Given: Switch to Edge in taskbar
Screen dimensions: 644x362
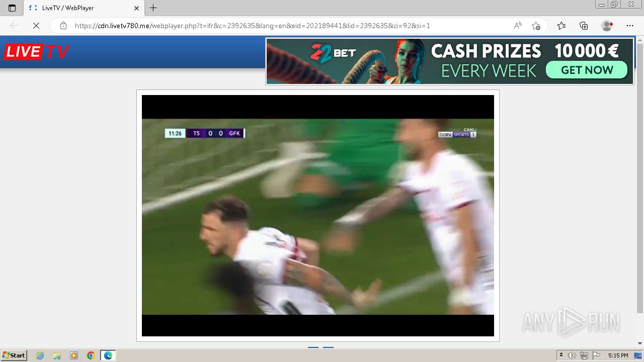Looking at the screenshot, I should click(108, 355).
